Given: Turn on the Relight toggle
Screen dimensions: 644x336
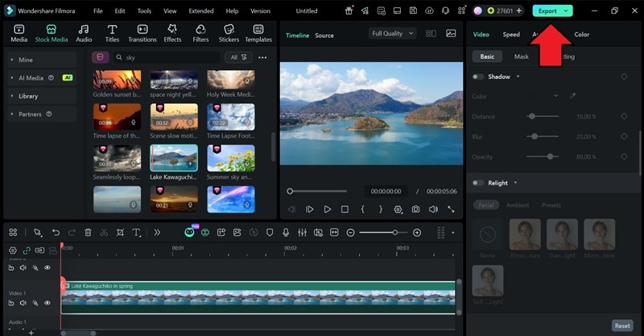Looking at the screenshot, I should tap(478, 183).
